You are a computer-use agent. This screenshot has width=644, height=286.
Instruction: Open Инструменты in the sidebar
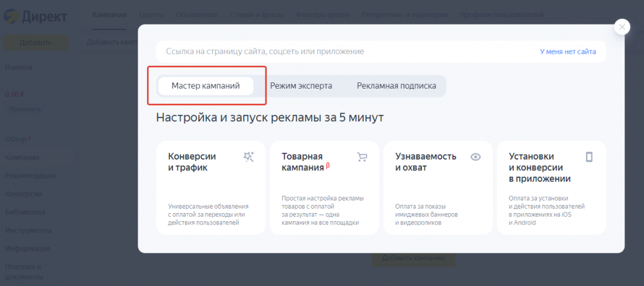[x=28, y=230]
